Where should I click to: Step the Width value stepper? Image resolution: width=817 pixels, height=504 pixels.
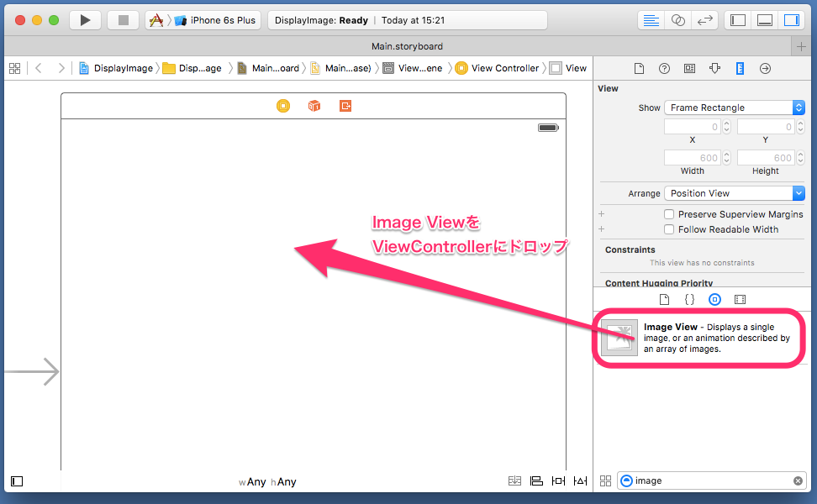pos(727,158)
